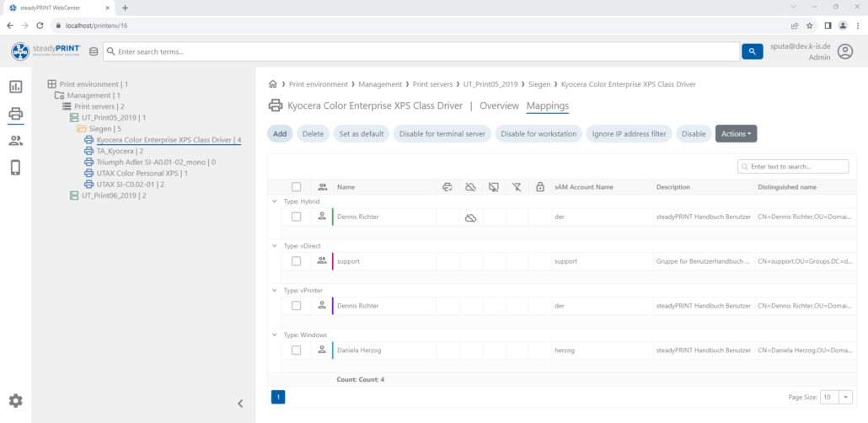The width and height of the screenshot is (868, 423).
Task: Toggle the select-all checkbox in table header
Action: [296, 187]
